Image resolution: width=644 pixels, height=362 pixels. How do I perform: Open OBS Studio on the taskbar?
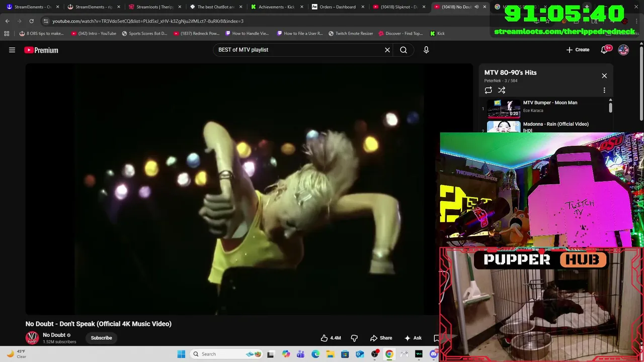click(374, 354)
